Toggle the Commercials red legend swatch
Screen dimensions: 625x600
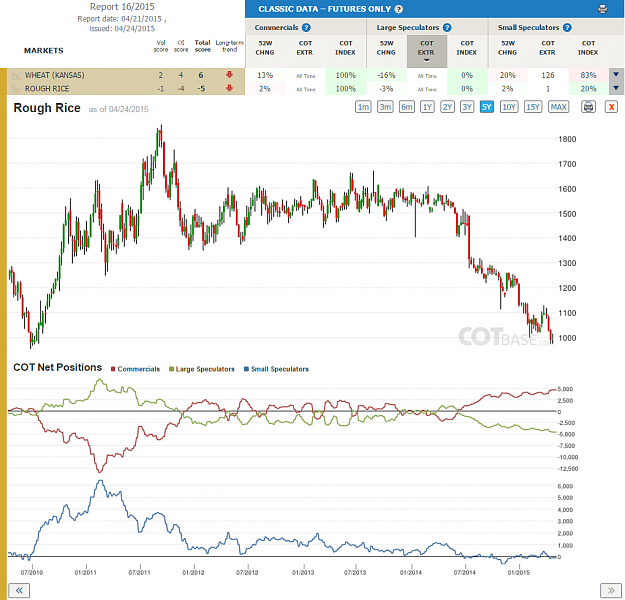113,369
